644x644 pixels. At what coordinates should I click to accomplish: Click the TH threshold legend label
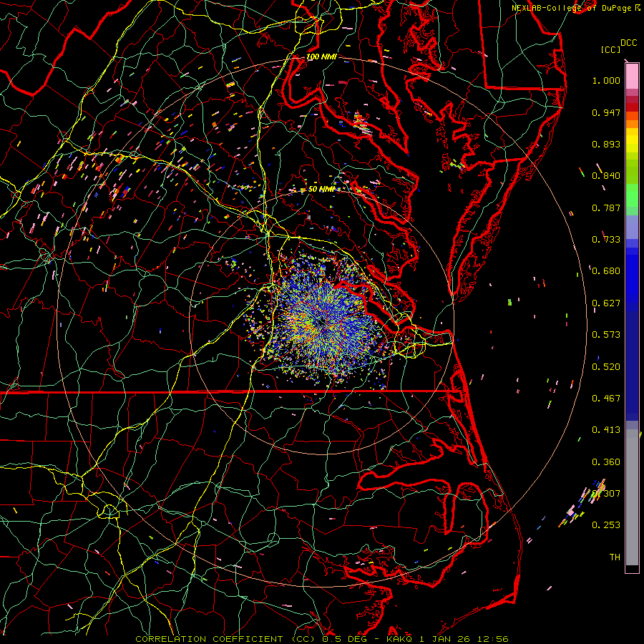[615, 557]
